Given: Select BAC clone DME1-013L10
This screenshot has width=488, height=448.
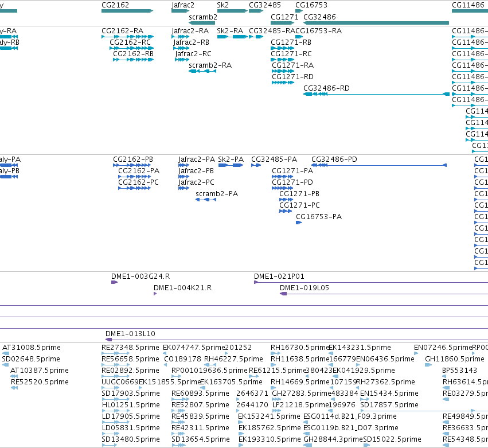Looking at the screenshot, I should click(297, 340).
